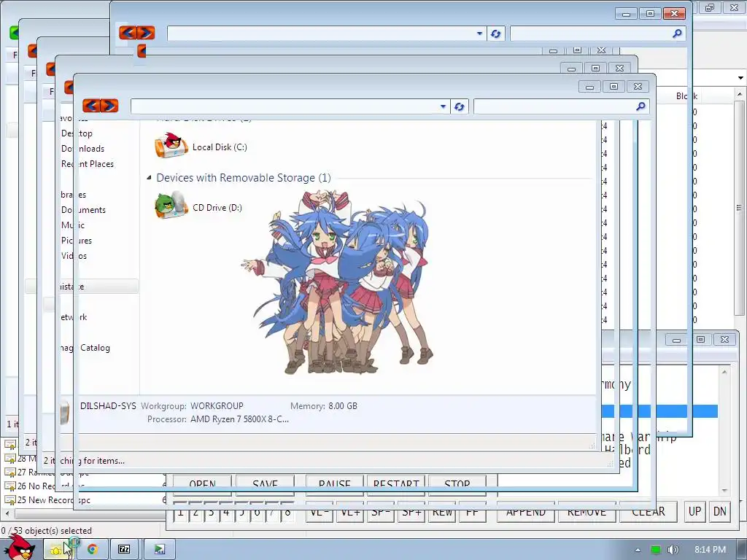Toggle channel 1 in the SPC player
747x560 pixels.
(x=181, y=512)
